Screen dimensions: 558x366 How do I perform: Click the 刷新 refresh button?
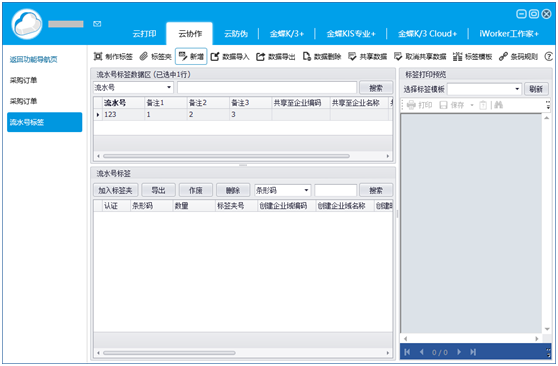pyautogui.click(x=536, y=89)
